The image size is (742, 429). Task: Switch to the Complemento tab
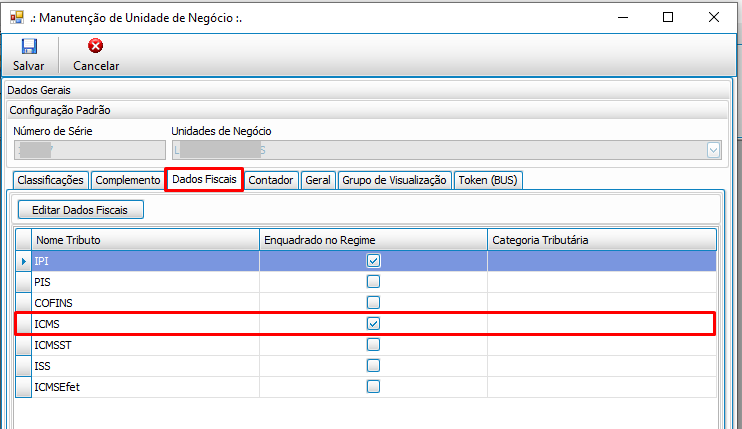pyautogui.click(x=128, y=180)
